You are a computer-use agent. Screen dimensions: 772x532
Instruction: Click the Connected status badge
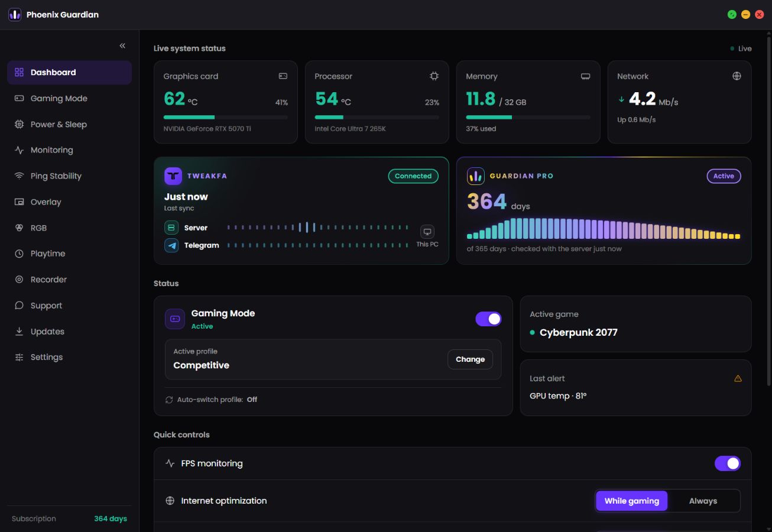[x=413, y=176]
